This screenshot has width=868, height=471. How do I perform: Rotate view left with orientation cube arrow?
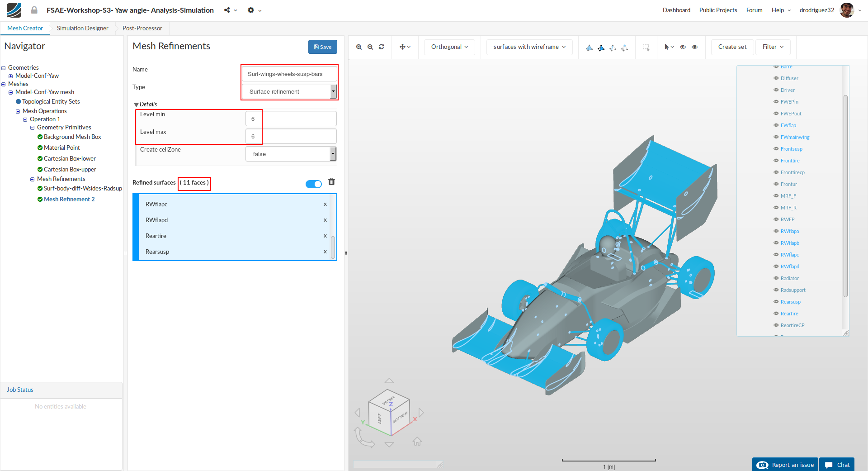(x=358, y=413)
